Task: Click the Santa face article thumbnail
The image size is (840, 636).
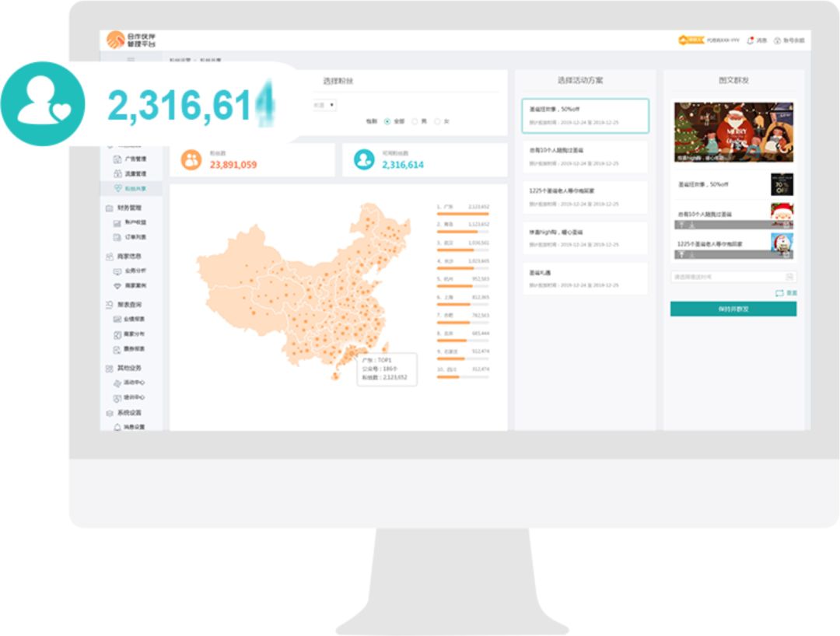Action: click(x=782, y=215)
